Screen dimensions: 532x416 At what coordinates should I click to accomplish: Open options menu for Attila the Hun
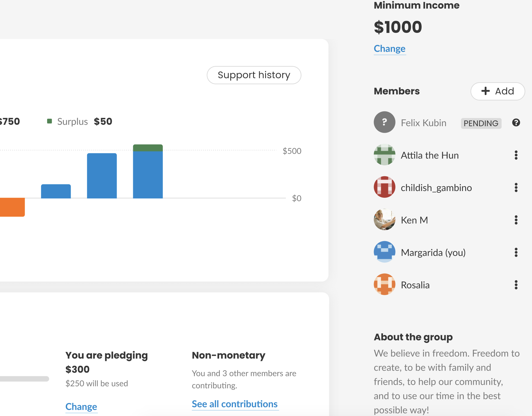[516, 155]
